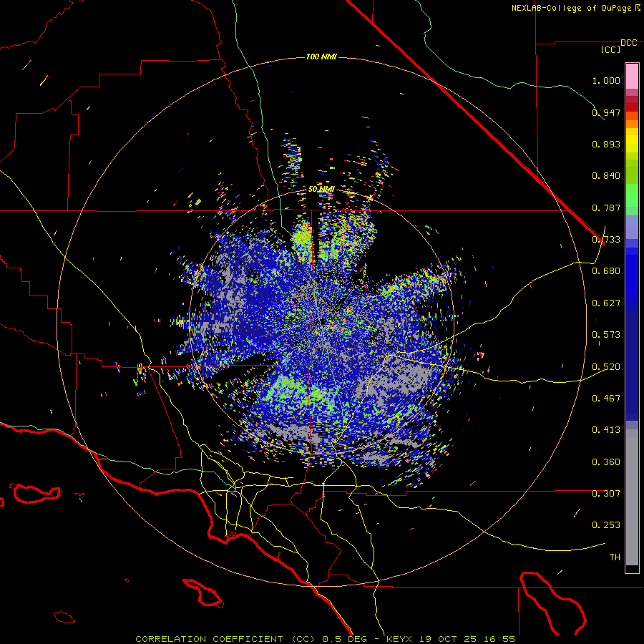The height and width of the screenshot is (644, 644).
Task: Click the 0.573 scale value
Action: (606, 335)
